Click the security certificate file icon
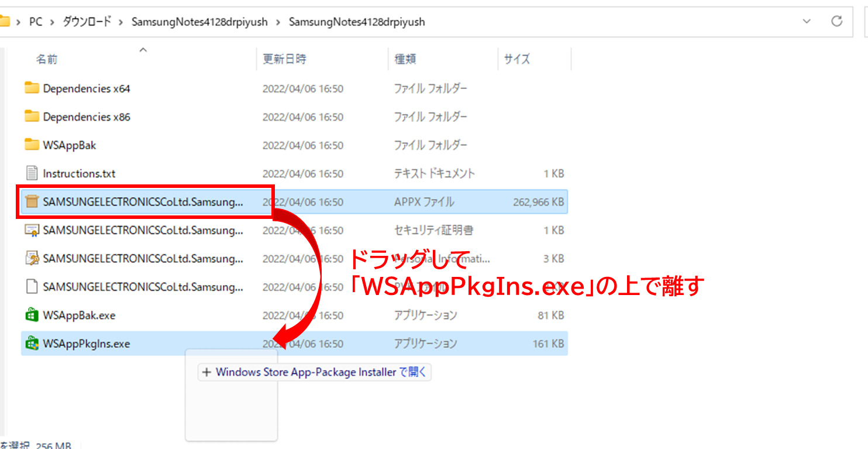 32,230
